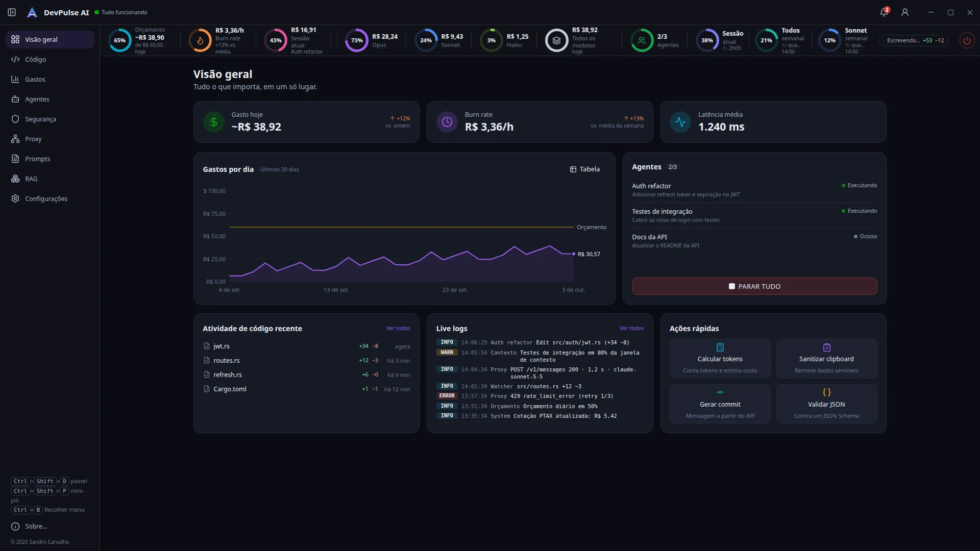Click the DevPulse AI logo
Screen dimensions: 980x551
coord(32,12)
